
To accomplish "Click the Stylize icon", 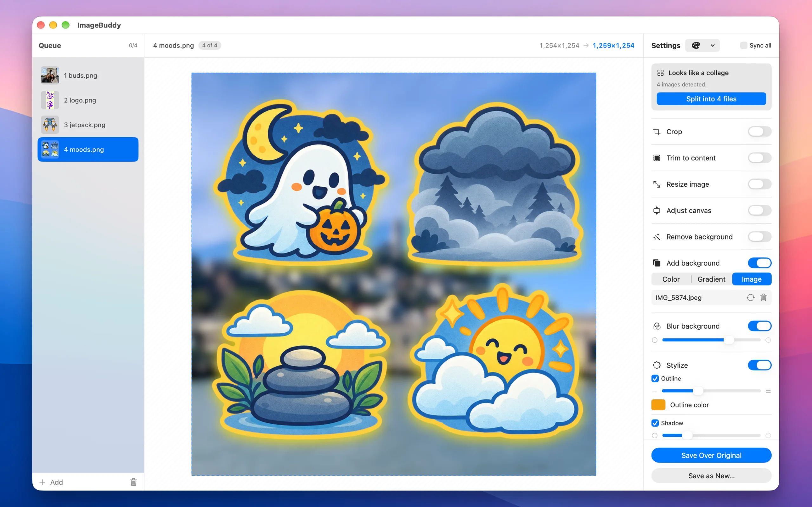I will coord(657,365).
